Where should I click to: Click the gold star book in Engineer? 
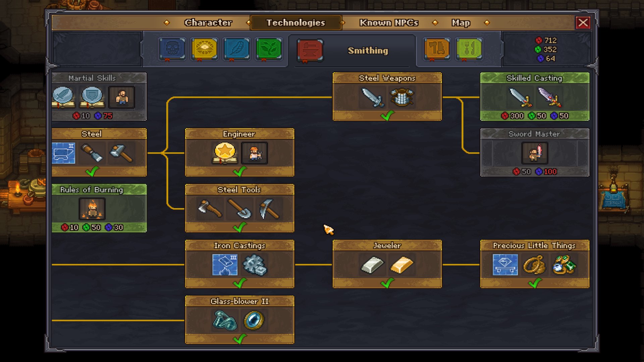(x=225, y=153)
